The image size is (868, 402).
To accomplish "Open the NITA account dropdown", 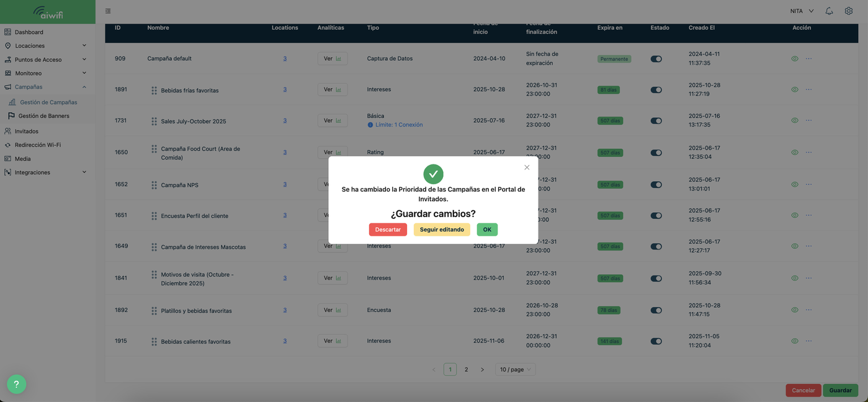I will [x=802, y=11].
